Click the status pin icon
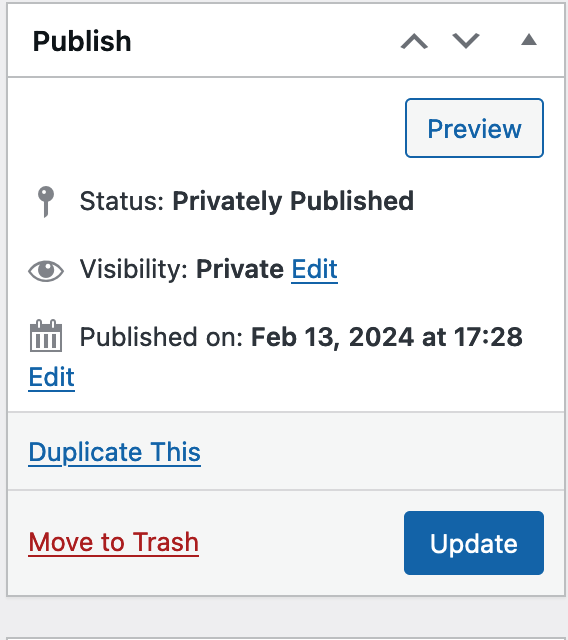 click(x=46, y=202)
